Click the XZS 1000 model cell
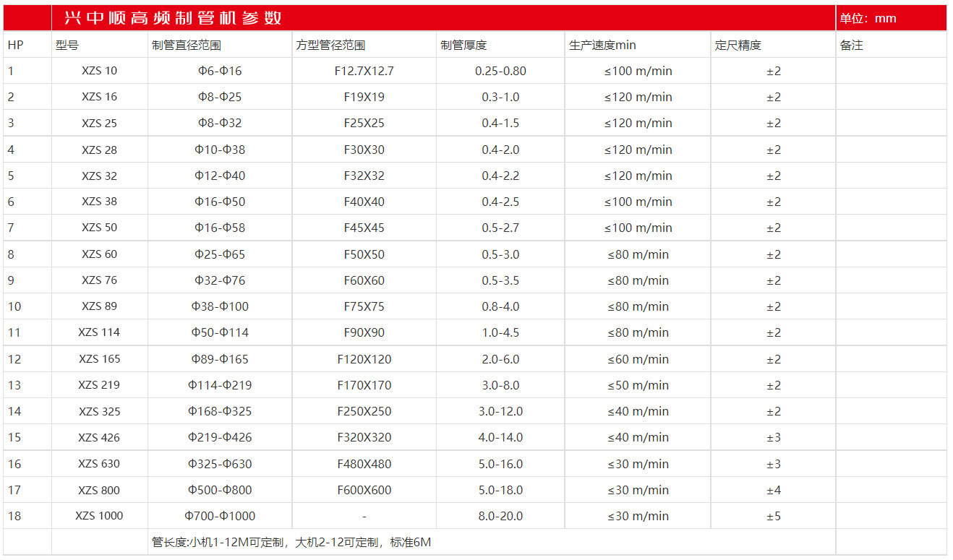The image size is (953, 560). (99, 516)
